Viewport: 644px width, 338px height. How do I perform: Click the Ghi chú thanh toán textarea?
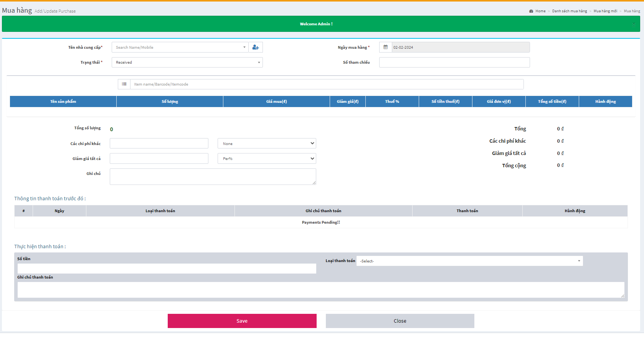[321, 290]
